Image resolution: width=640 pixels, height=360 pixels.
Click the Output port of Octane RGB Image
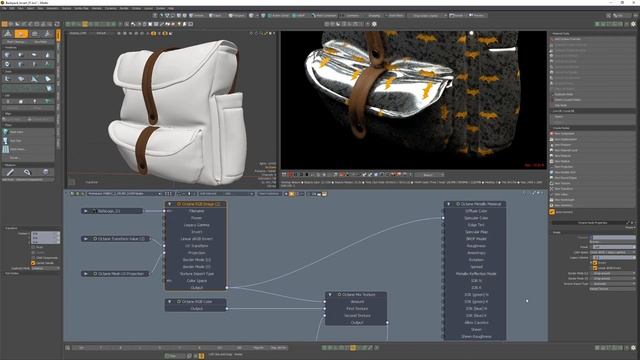coord(227,288)
